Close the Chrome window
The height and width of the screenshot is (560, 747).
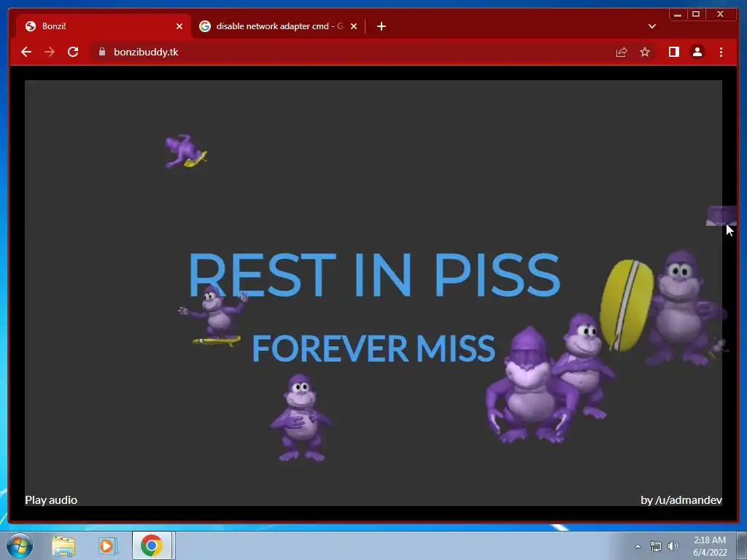(x=721, y=15)
